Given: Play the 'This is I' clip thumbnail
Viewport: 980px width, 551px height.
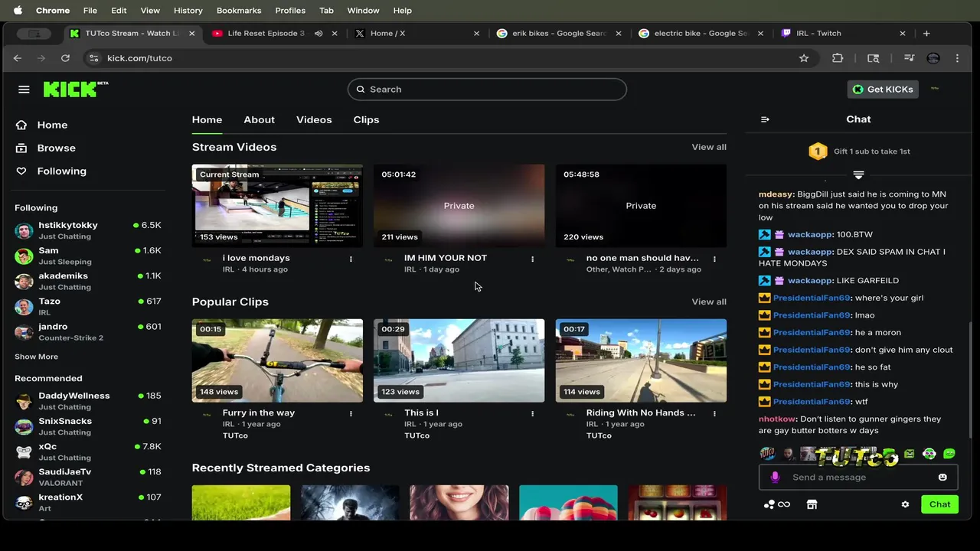Looking at the screenshot, I should [x=459, y=360].
